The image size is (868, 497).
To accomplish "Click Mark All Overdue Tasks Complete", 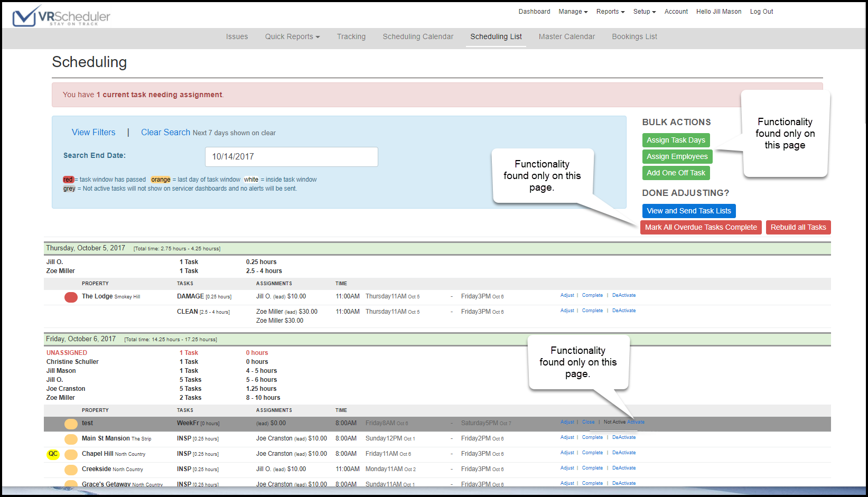I will click(701, 228).
